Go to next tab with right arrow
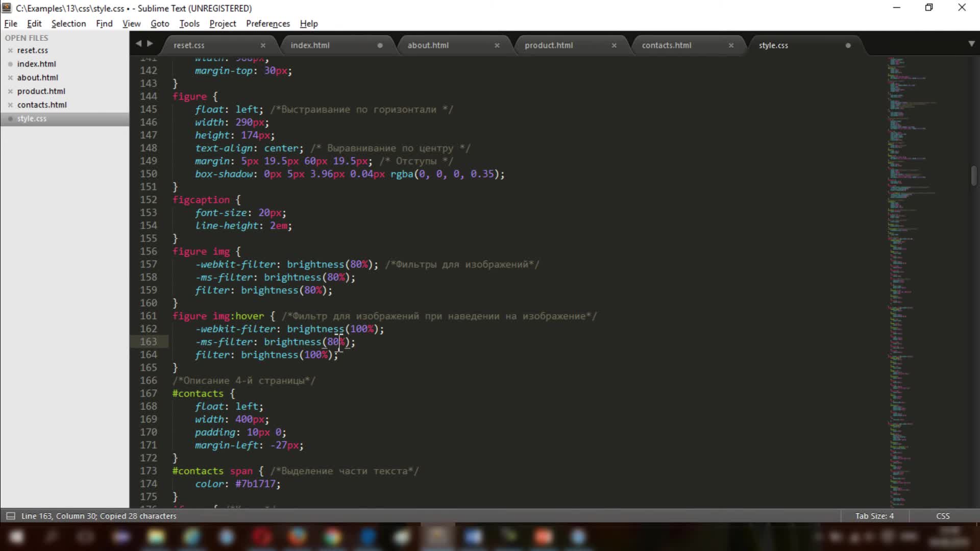980x551 pixels. (x=150, y=44)
